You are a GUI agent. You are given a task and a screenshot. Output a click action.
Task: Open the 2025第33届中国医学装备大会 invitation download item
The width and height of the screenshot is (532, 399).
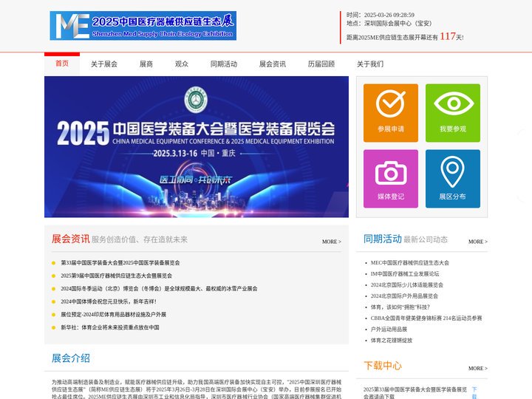point(415,392)
